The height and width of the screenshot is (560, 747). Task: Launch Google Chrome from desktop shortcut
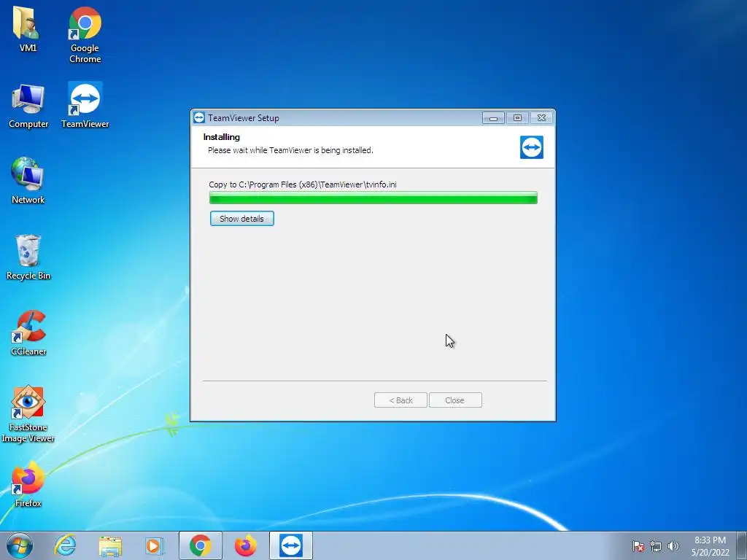[85, 34]
